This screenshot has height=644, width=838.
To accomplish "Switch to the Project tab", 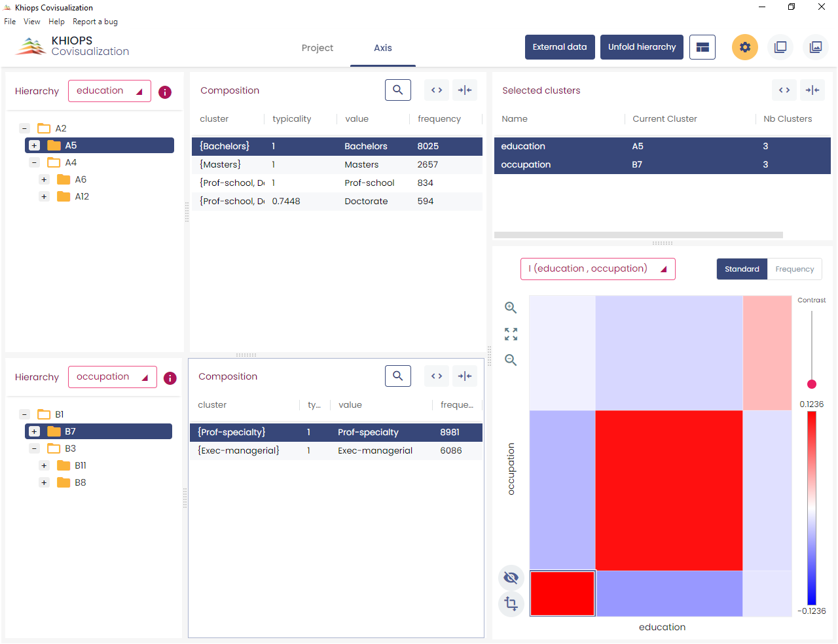I will point(317,48).
